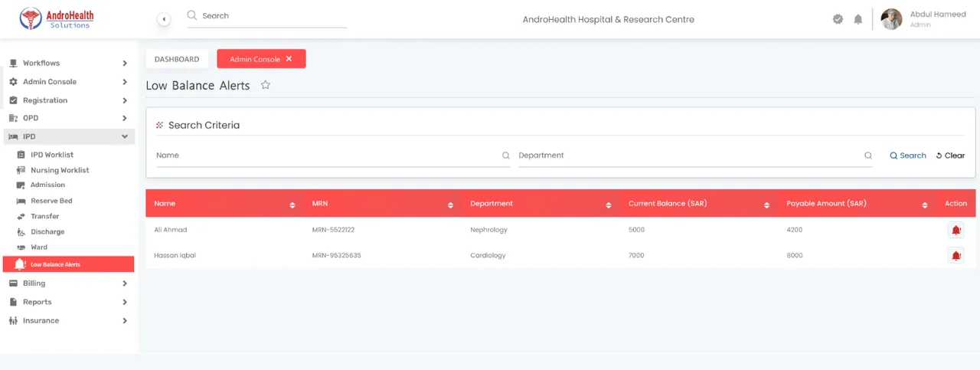The image size is (980, 370).
Task: Open Reserve Bed in the sidebar
Action: click(x=51, y=201)
